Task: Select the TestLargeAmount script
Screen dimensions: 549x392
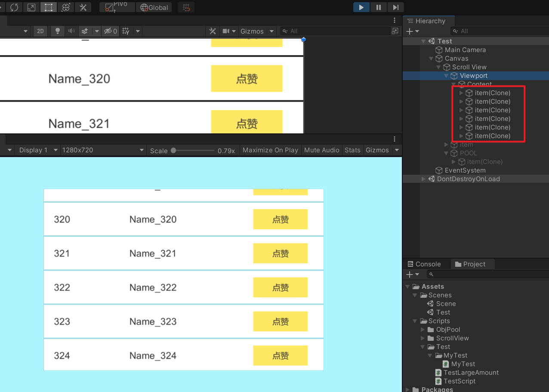Action: point(471,373)
